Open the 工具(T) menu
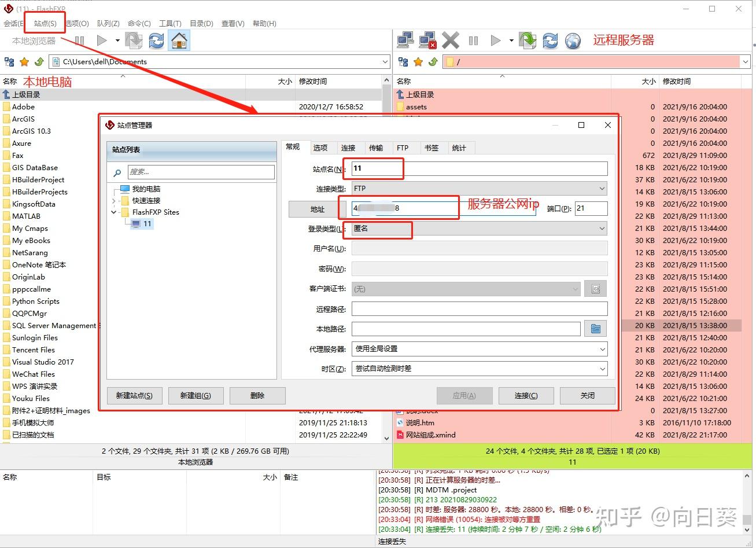Screen dimensions: 756x548 pyautogui.click(x=170, y=23)
